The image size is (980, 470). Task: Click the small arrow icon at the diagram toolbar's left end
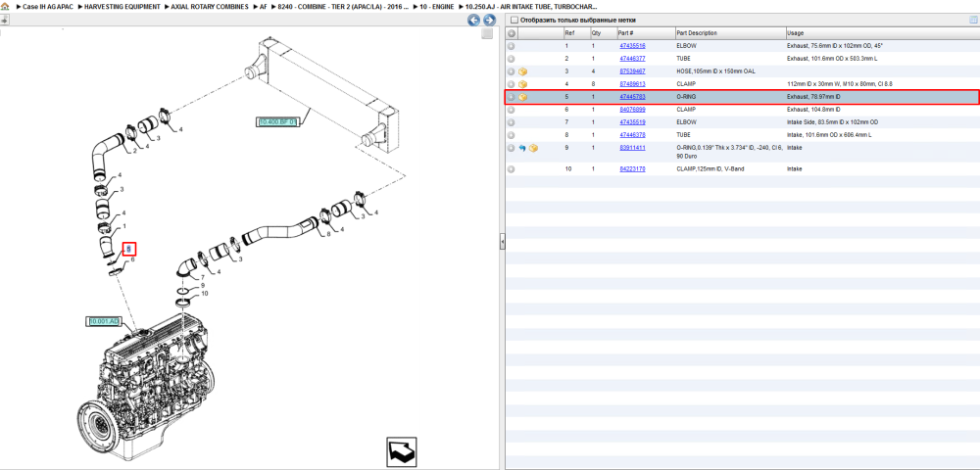[x=4, y=20]
